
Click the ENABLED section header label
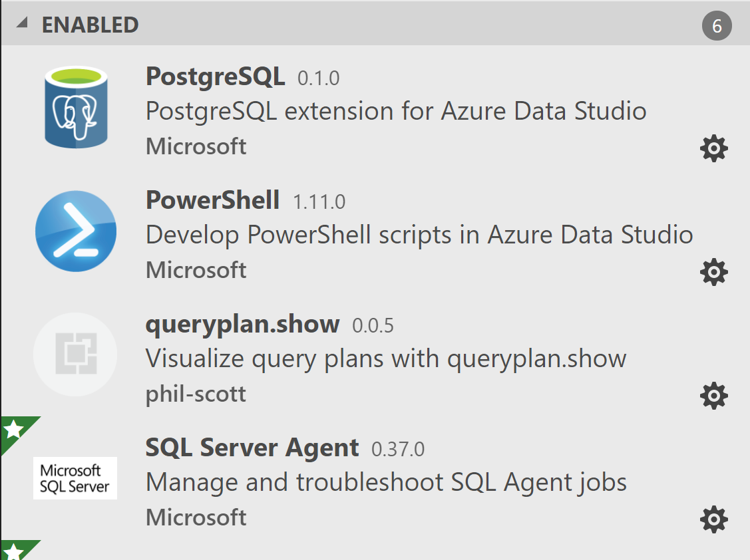90,25
